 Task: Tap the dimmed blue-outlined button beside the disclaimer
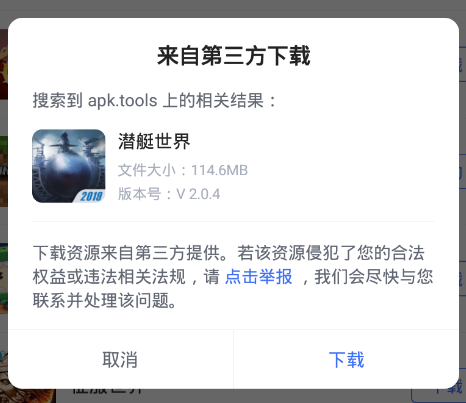pos(462,279)
